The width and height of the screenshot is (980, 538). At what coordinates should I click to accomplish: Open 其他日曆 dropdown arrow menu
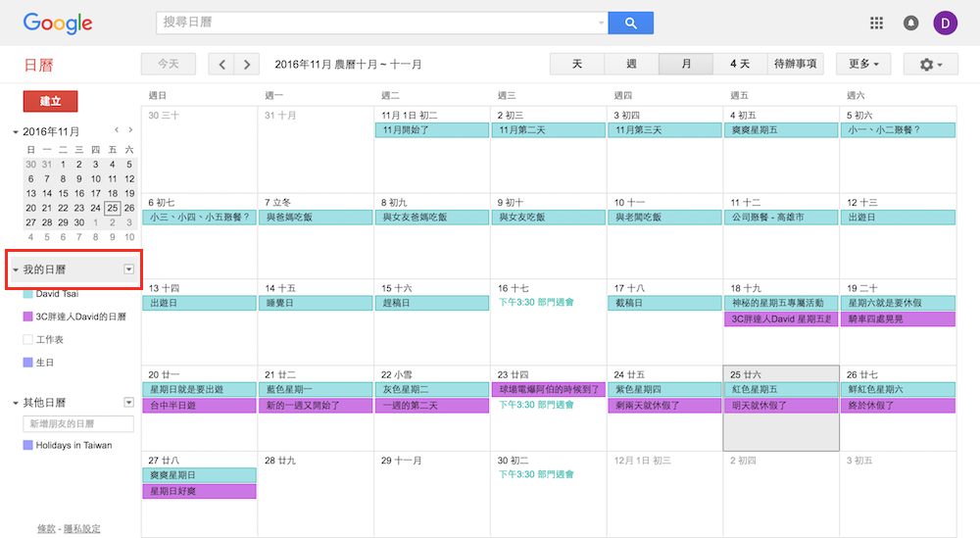[x=128, y=403]
